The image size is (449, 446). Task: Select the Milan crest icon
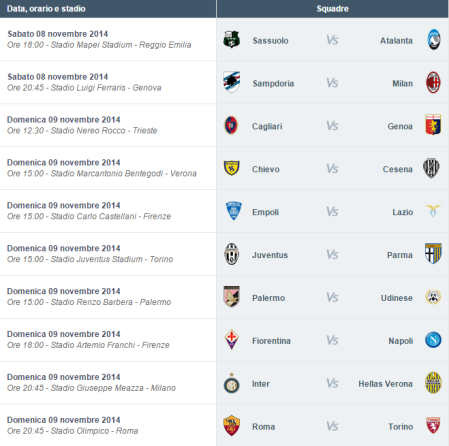[x=433, y=82]
